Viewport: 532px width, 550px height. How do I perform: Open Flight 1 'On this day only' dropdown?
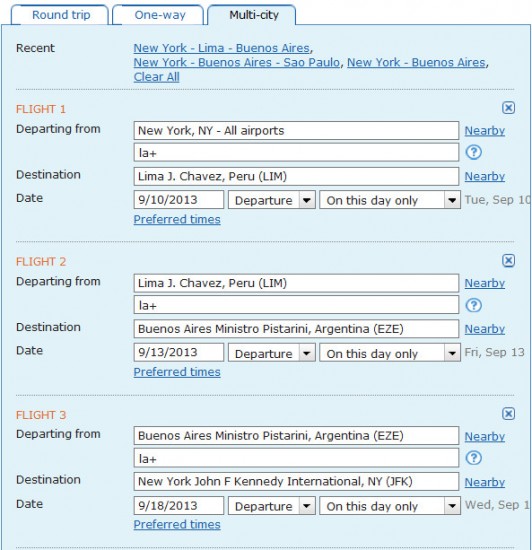point(390,200)
